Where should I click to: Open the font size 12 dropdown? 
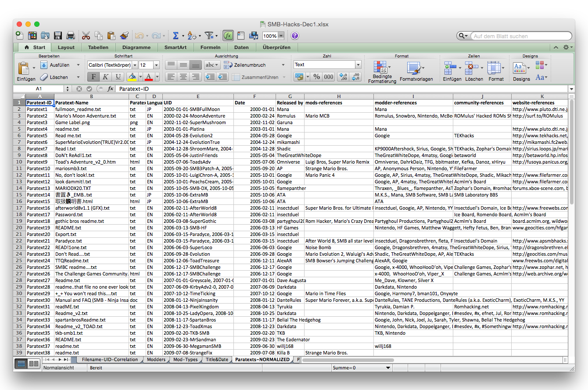pyautogui.click(x=156, y=65)
